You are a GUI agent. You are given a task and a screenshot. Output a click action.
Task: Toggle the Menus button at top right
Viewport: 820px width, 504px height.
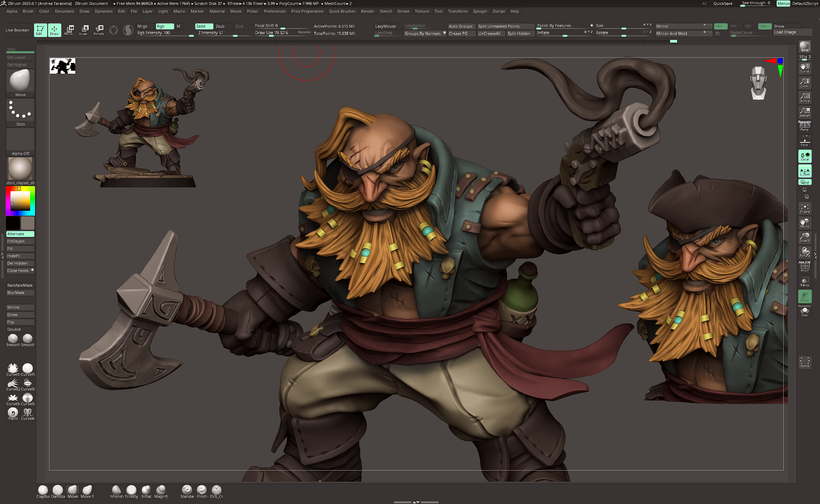click(783, 4)
